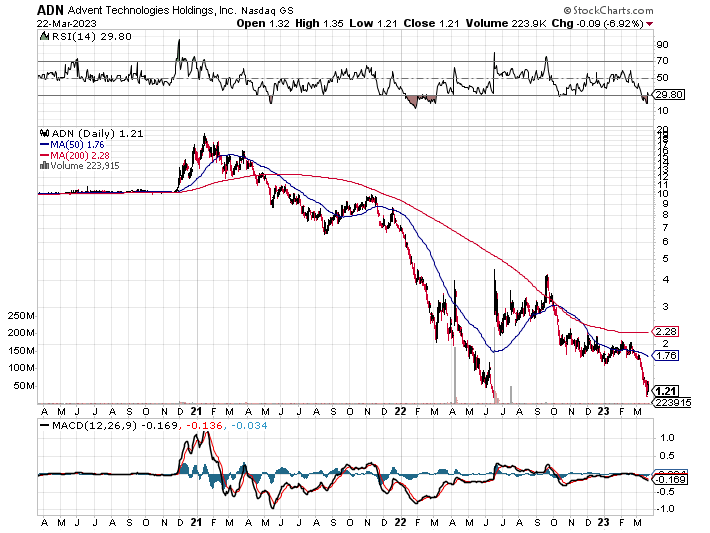Click the 223915 volume tag on right axis
Screen dimensions: 710x533
[x=672, y=402]
